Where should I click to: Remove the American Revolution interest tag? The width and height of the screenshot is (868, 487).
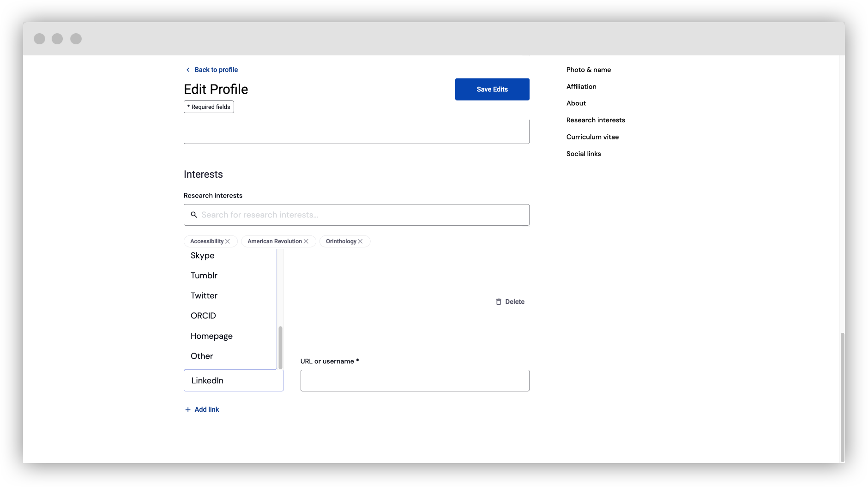coord(306,241)
